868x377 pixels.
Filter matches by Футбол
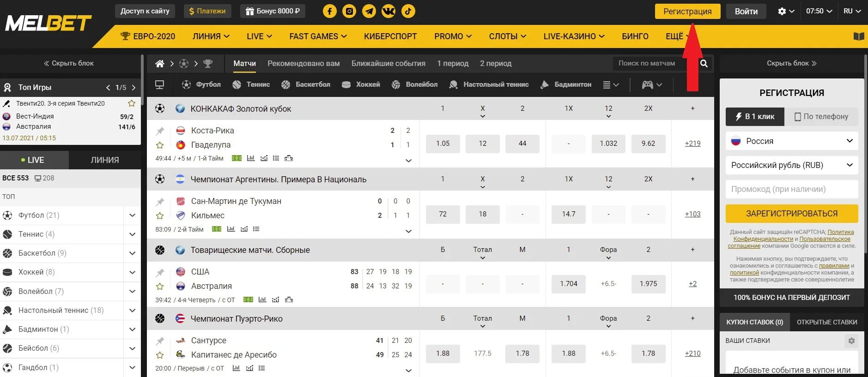[x=201, y=84]
